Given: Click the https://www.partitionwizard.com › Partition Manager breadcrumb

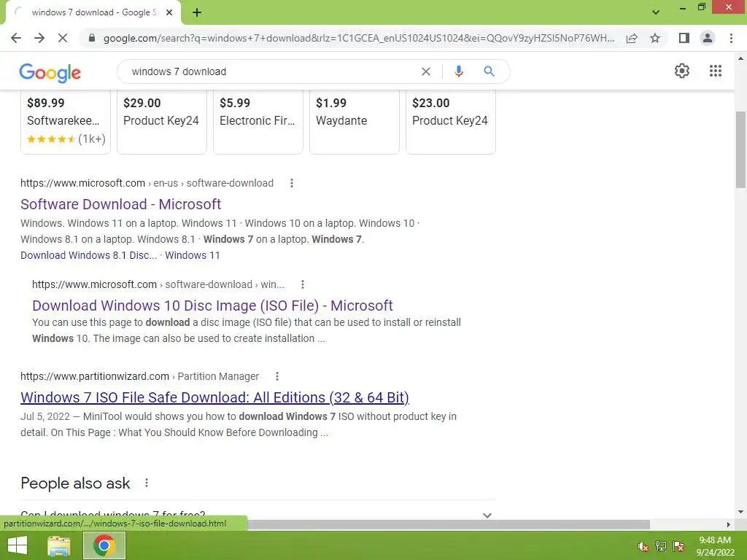Looking at the screenshot, I should (x=139, y=376).
